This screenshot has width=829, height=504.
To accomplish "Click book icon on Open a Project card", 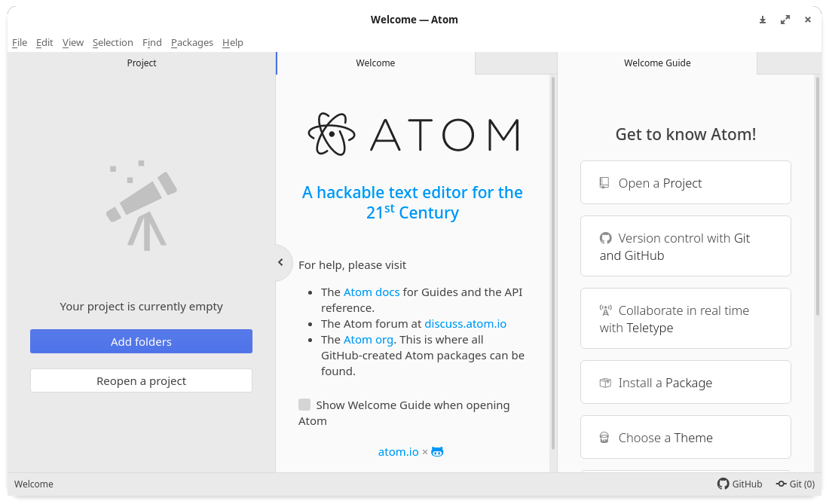I will pos(604,183).
